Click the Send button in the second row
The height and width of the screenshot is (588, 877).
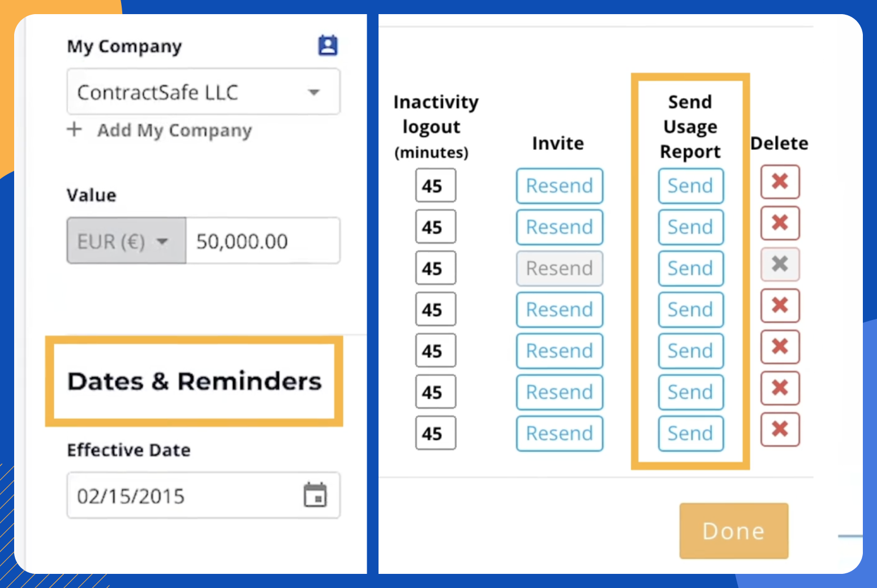coord(690,227)
